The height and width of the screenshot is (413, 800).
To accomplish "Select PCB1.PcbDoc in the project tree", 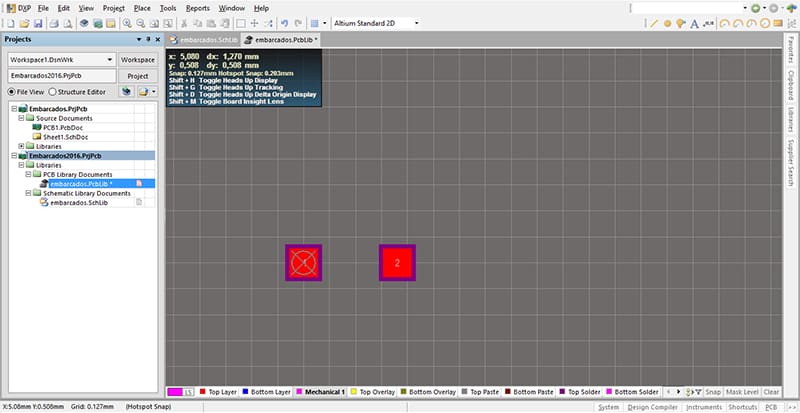I will pyautogui.click(x=63, y=127).
